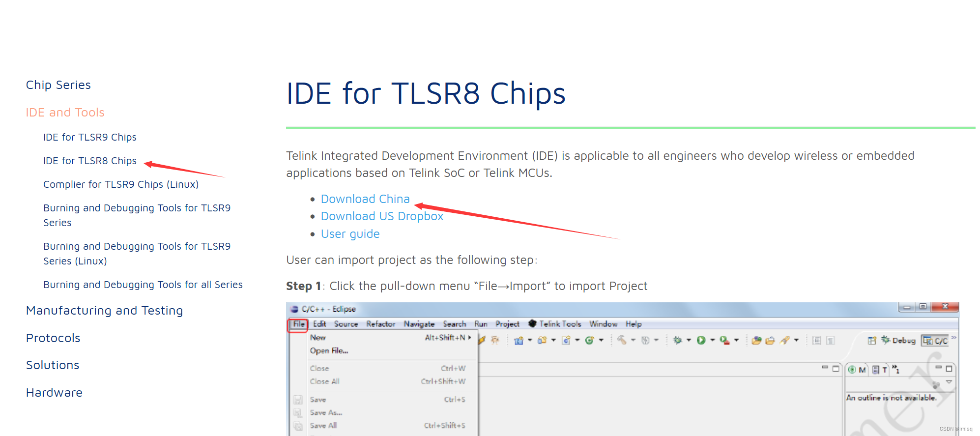Click the Debug bug toolbar icon
Viewport: 980px width, 436px height.
click(x=677, y=340)
